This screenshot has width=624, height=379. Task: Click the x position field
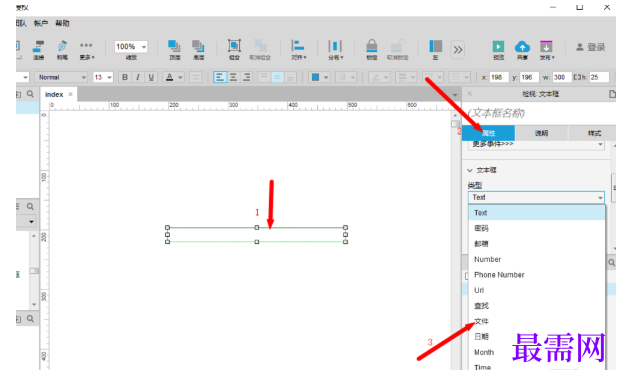(499, 77)
